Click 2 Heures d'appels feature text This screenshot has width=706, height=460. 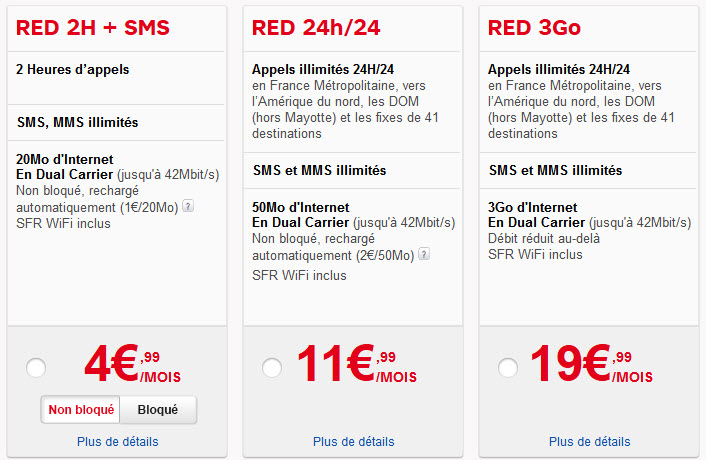72,69
